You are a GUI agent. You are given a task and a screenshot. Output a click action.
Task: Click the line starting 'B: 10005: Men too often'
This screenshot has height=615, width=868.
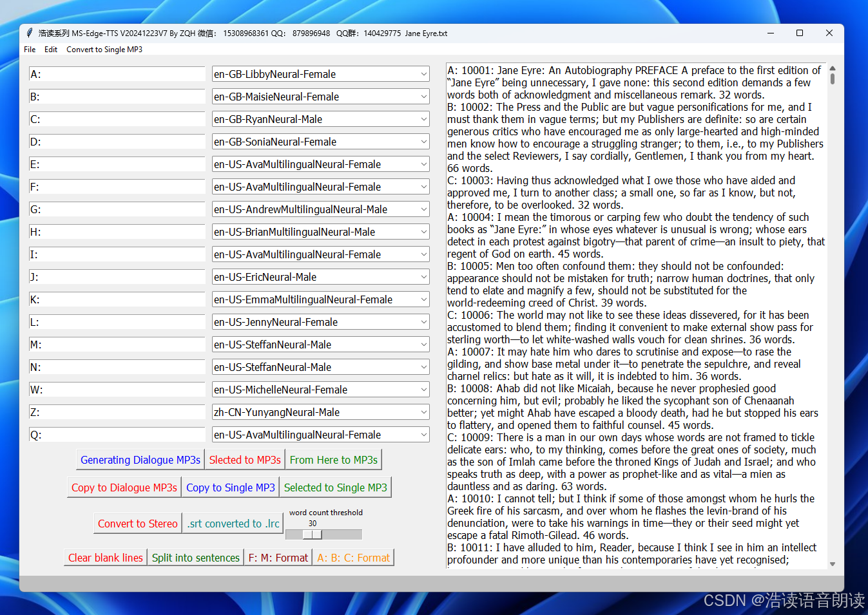tap(615, 266)
